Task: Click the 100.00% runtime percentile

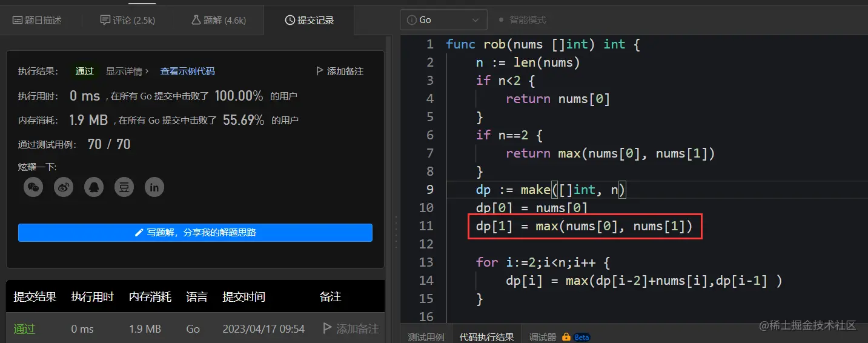Action: point(239,96)
